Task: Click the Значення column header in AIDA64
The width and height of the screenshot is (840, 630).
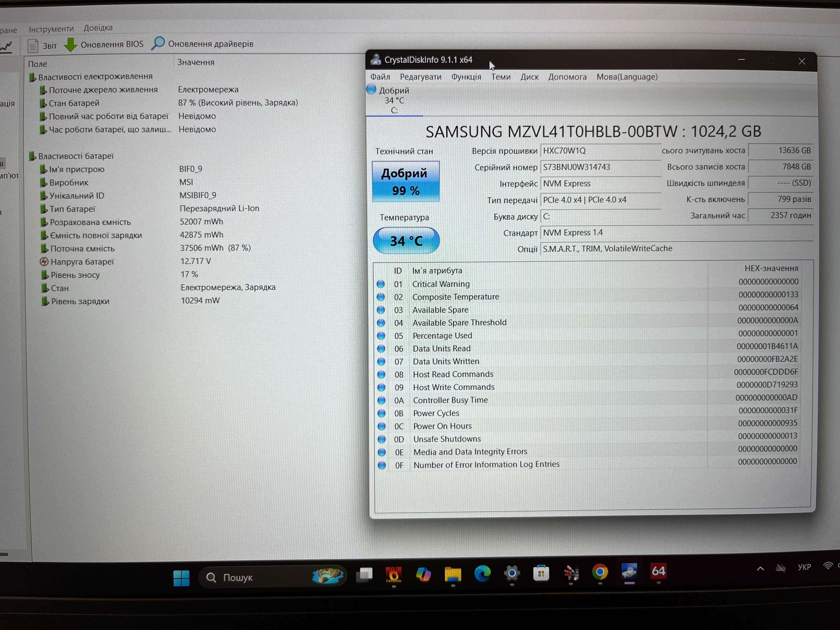Action: (196, 62)
